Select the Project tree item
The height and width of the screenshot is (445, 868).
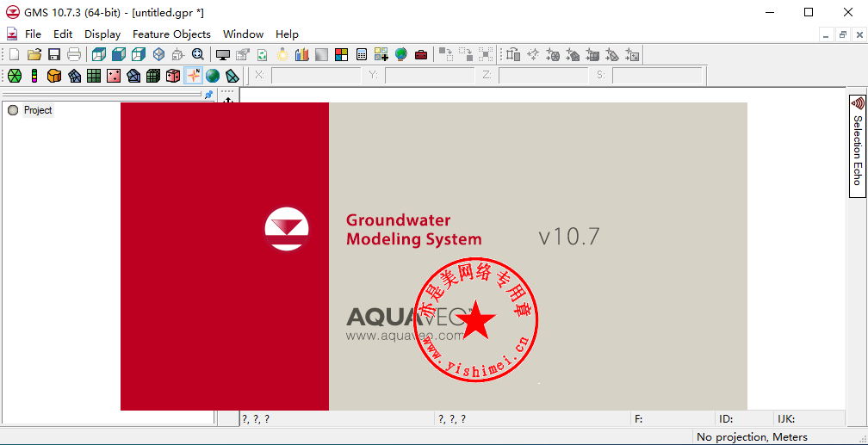point(38,110)
